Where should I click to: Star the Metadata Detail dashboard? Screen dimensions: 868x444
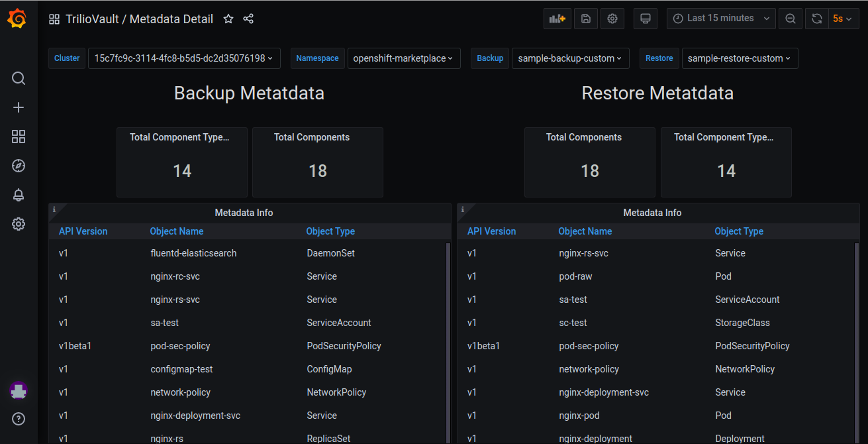point(228,19)
